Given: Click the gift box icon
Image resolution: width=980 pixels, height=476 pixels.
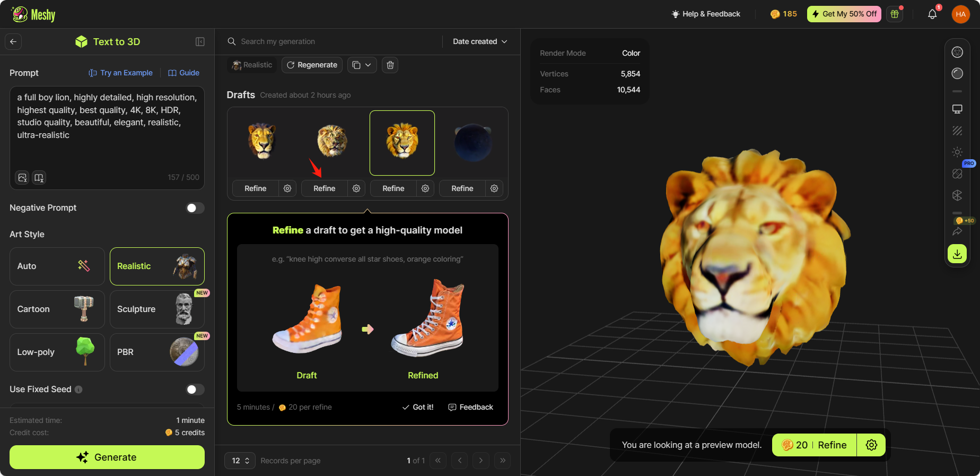Looking at the screenshot, I should tap(895, 14).
